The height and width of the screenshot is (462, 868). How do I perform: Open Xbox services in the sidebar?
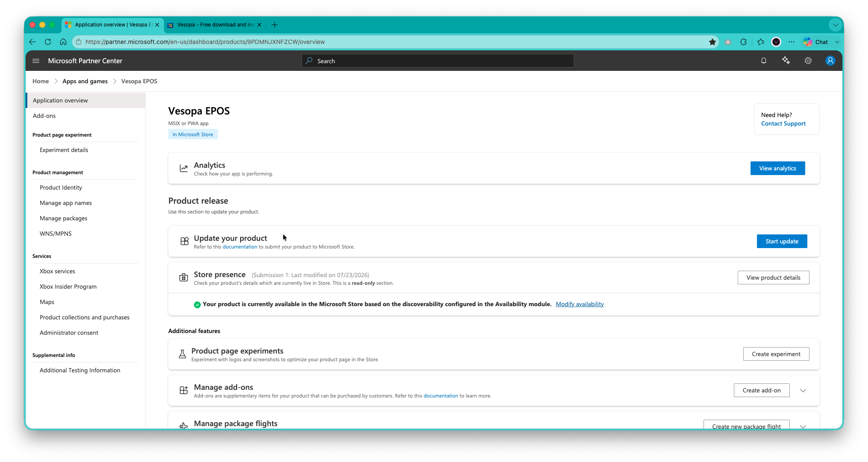[57, 271]
